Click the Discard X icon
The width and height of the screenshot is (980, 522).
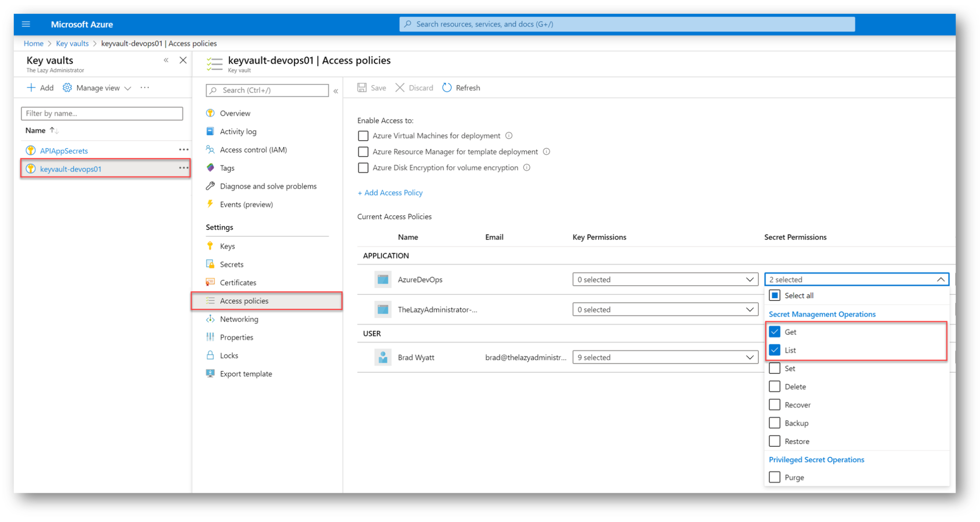pos(400,88)
